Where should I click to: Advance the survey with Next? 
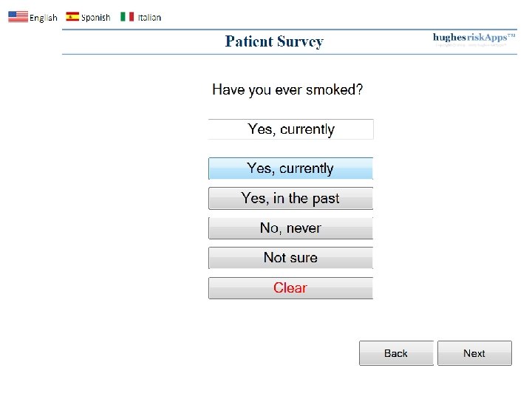[x=474, y=353]
